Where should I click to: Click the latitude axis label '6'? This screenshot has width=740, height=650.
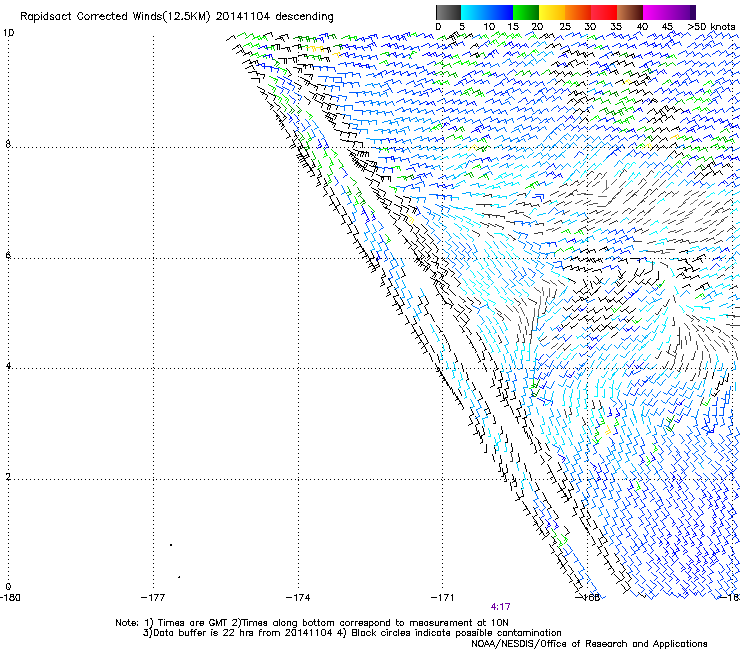[x=8, y=255]
